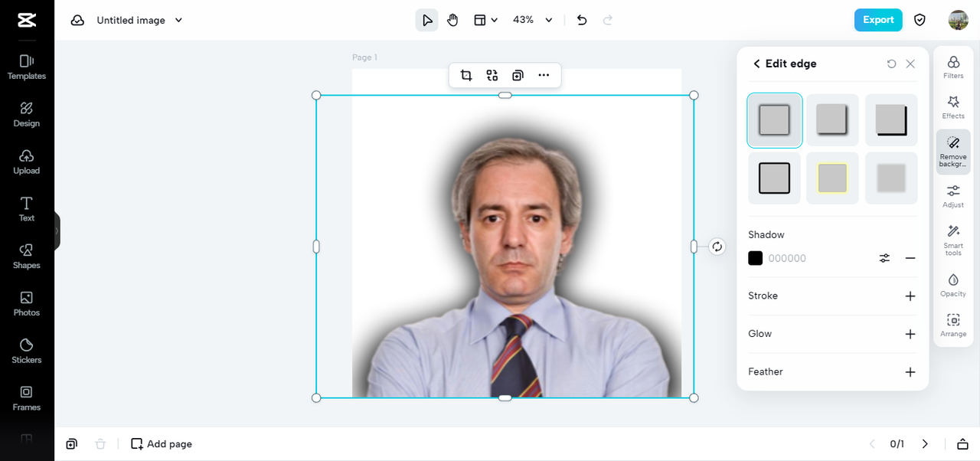Add a Feather effect

point(910,372)
